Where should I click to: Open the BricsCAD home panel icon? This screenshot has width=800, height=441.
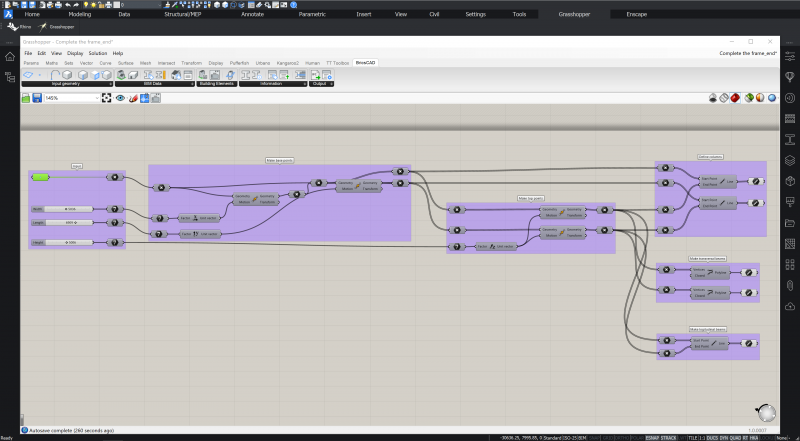coord(10,57)
